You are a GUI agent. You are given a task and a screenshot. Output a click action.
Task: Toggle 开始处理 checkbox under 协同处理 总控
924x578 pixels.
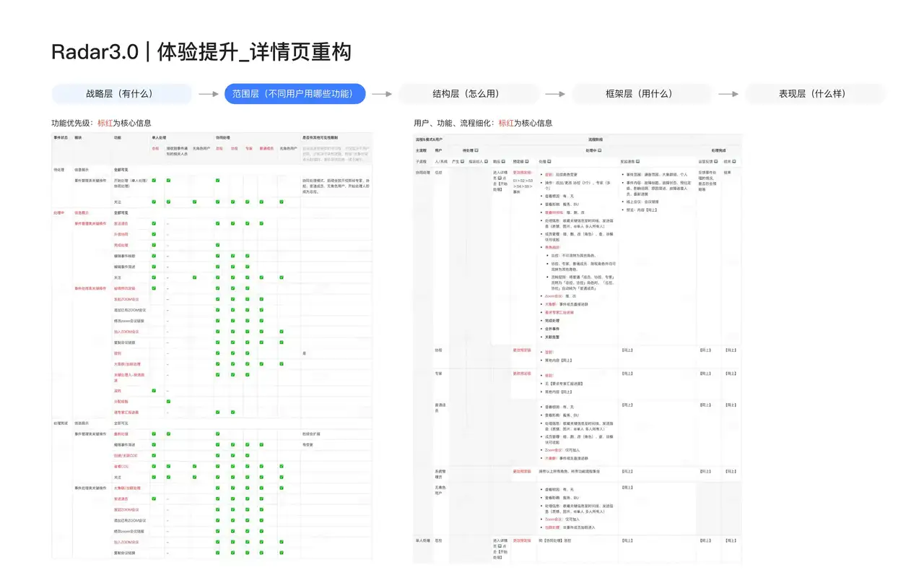tap(217, 181)
